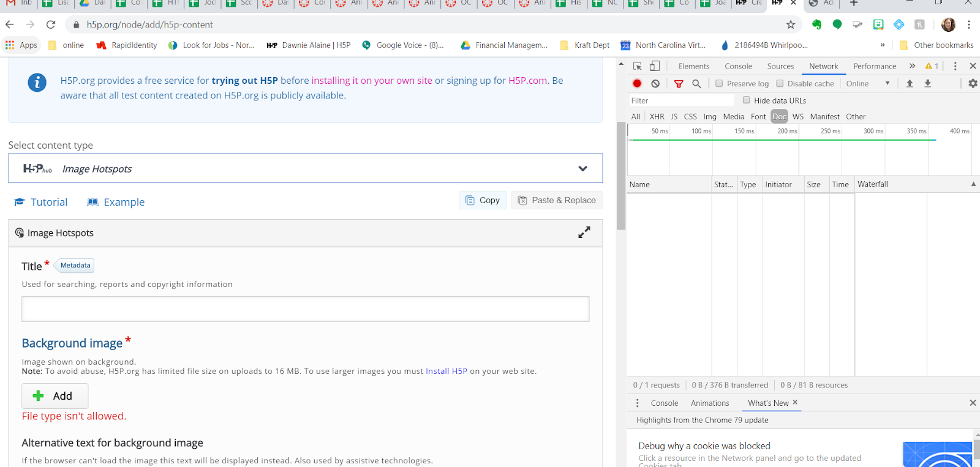Switch to DevTools Console tab

click(x=738, y=66)
